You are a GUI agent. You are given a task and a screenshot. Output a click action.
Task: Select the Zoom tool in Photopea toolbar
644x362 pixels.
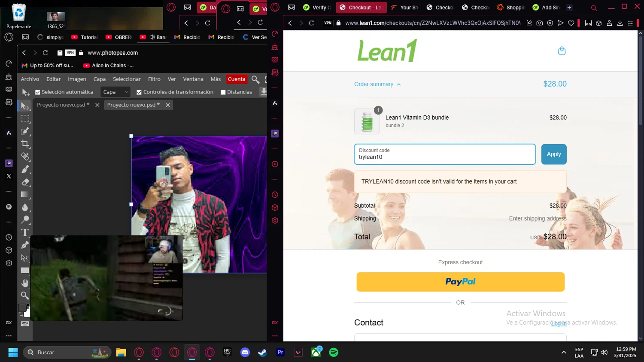25,295
